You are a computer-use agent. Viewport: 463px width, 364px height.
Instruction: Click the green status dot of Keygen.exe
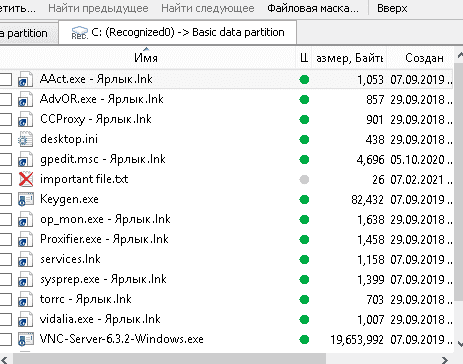[x=304, y=200]
